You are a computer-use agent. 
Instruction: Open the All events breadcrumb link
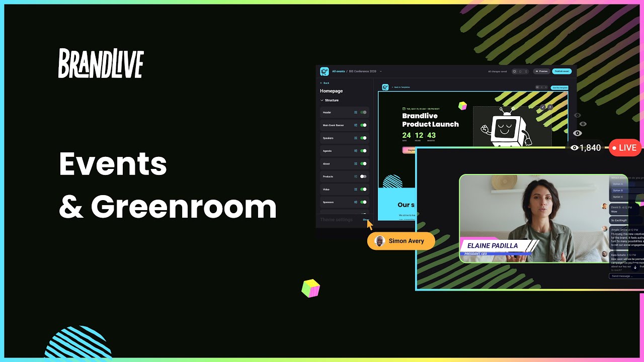click(x=339, y=71)
